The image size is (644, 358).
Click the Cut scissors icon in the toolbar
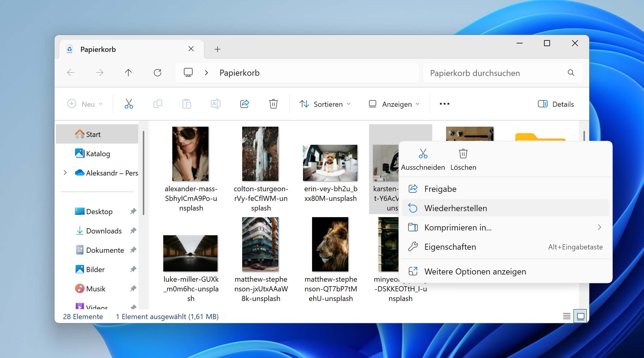click(129, 104)
